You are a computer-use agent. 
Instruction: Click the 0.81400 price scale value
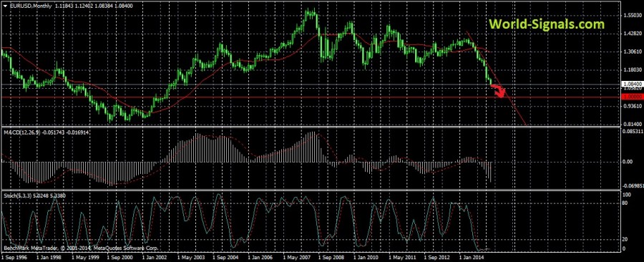(632, 123)
